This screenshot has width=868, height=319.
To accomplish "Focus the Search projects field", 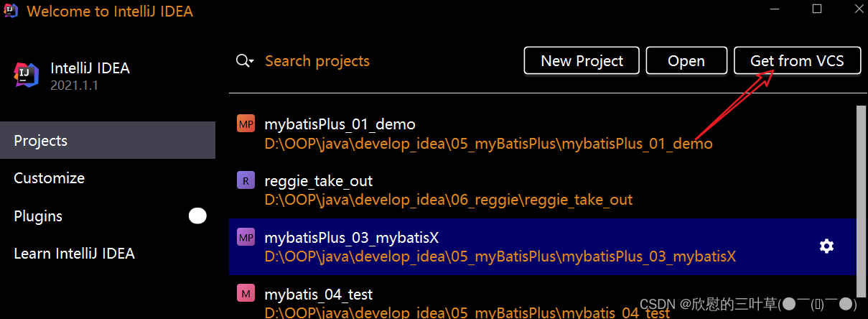I will tap(317, 61).
